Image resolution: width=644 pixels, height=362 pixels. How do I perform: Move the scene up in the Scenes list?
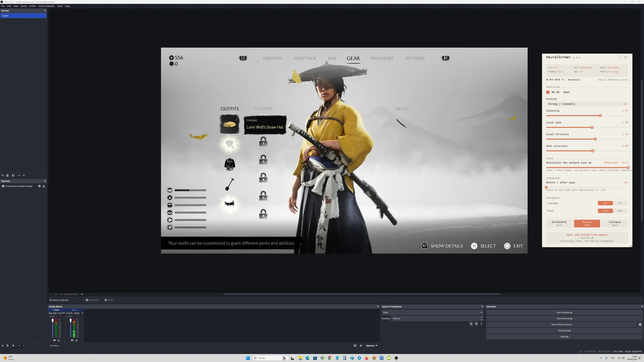pyautogui.click(x=19, y=175)
